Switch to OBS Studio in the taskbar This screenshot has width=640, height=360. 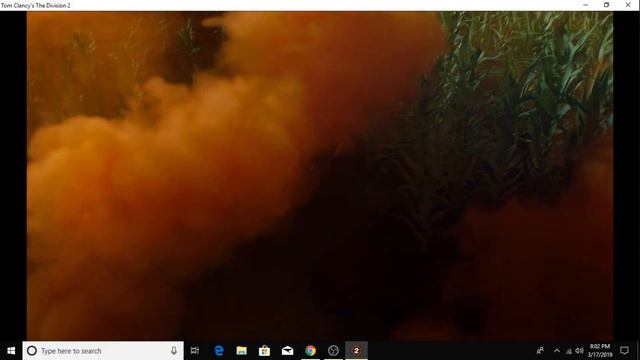pyautogui.click(x=333, y=351)
